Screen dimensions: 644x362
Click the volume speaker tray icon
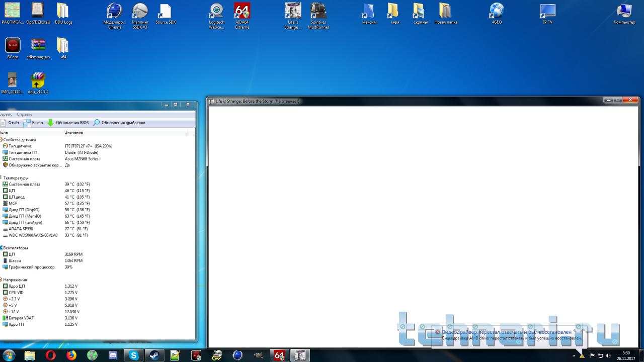[x=608, y=355]
